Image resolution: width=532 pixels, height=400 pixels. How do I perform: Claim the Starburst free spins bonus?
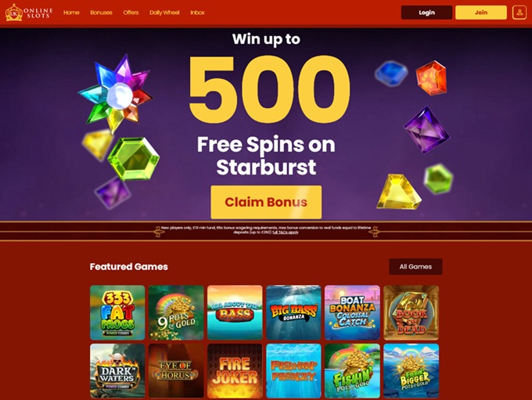point(266,202)
